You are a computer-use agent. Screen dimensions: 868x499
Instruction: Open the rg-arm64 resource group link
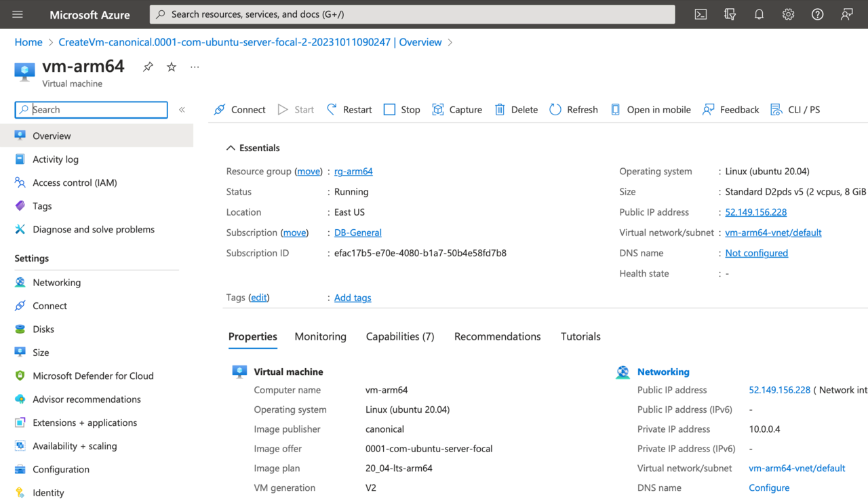pyautogui.click(x=353, y=171)
